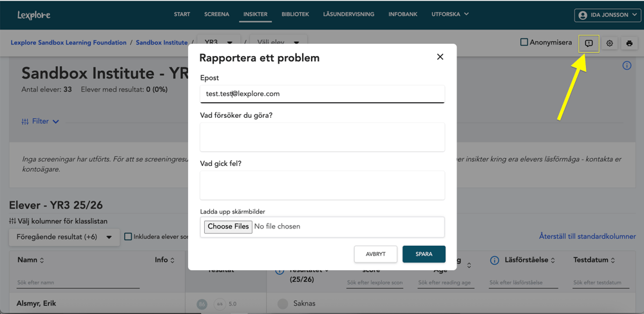
Task: Click the Lexplore logo
Action: point(34,15)
